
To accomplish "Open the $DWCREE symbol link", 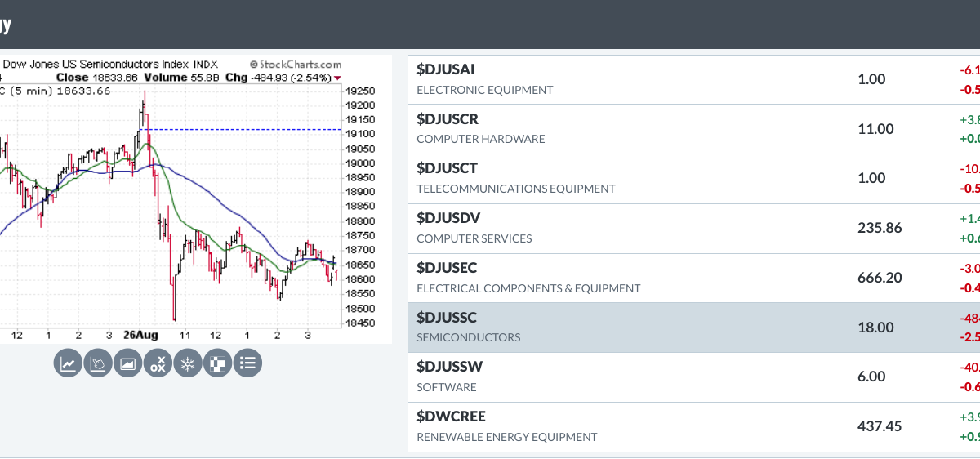I will 451,417.
